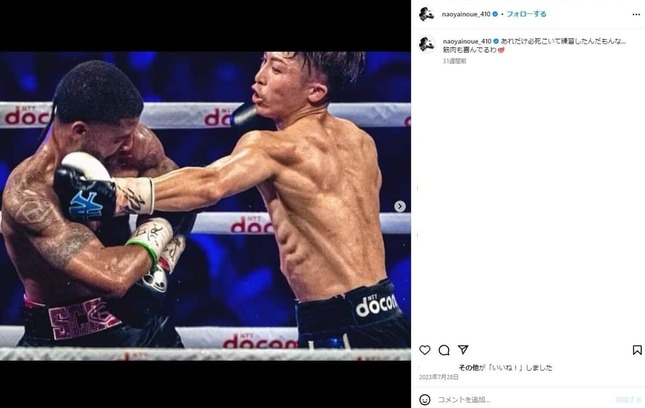Screen dimensions: 645x408
Task: Click the boxing match photo
Action: tap(205, 206)
